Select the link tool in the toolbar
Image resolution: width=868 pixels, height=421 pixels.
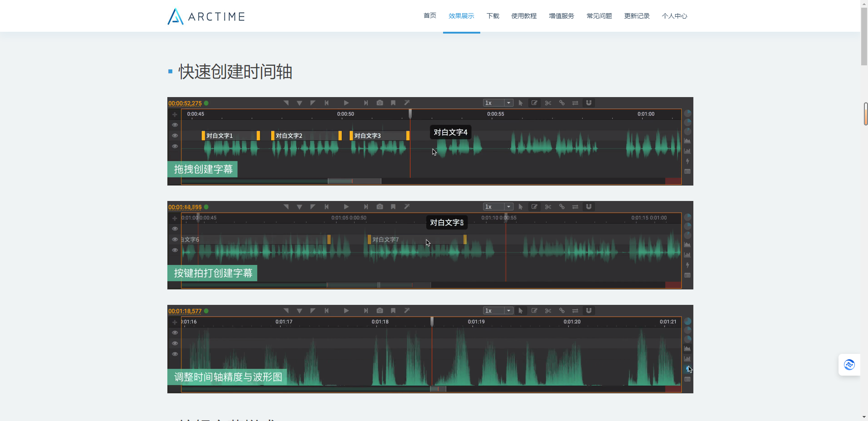point(561,103)
